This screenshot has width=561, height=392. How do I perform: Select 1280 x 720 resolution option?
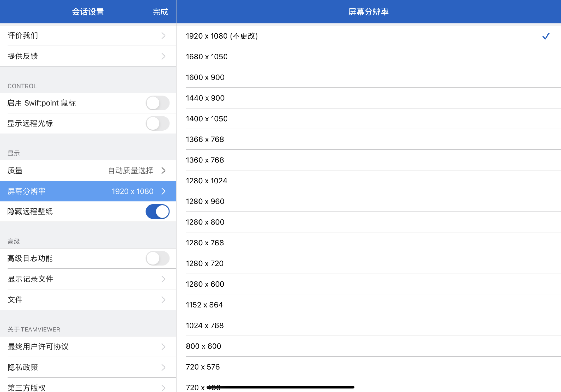click(x=205, y=264)
